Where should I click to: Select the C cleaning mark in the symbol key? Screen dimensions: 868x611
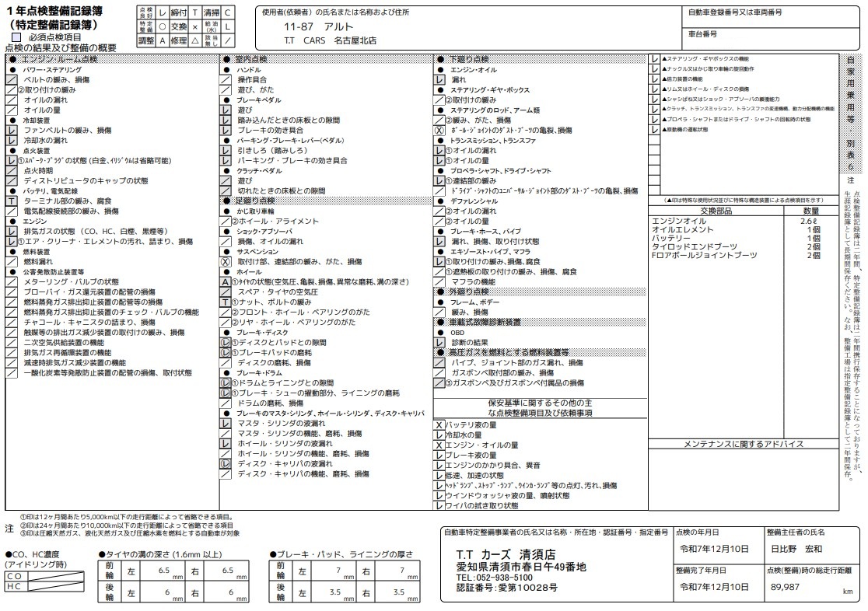(228, 12)
